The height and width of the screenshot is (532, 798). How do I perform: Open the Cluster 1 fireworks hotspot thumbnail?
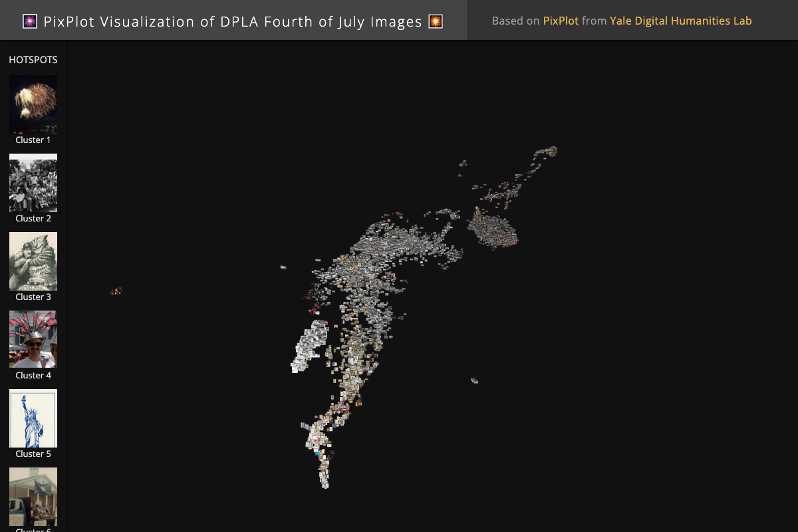(33, 104)
